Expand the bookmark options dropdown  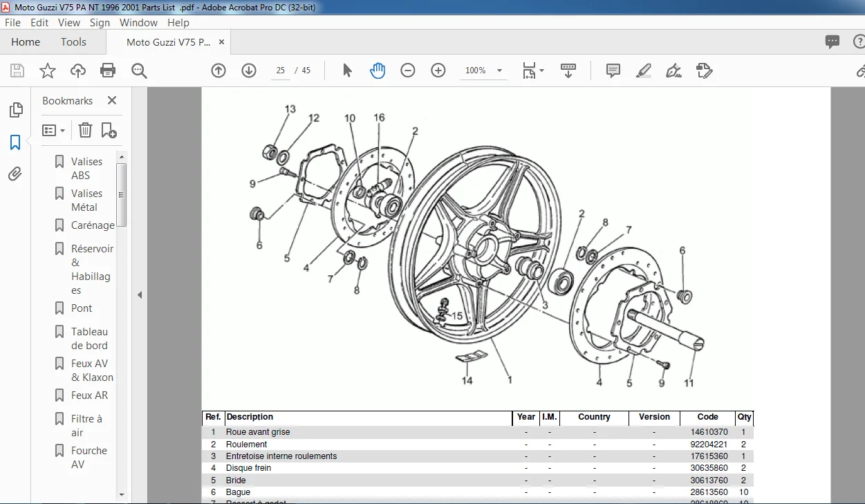54,130
